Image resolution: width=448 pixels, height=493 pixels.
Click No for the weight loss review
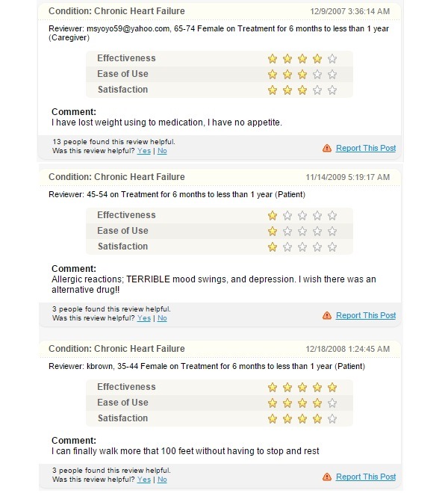(x=162, y=151)
